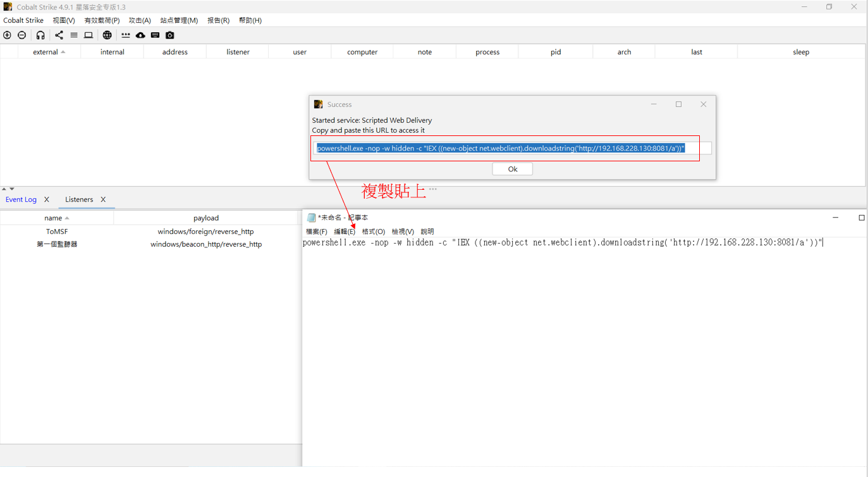
Task: Maximize the Notepad window
Action: pos(861,218)
